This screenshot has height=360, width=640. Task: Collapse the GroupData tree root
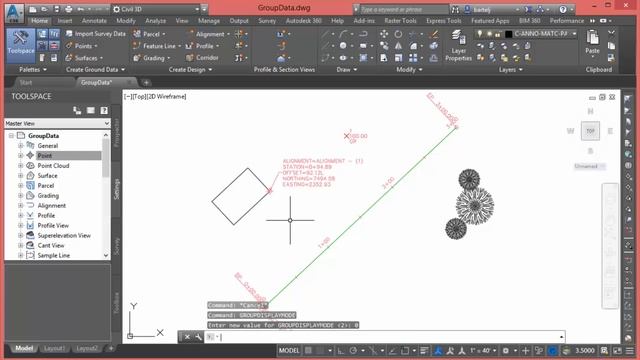11,136
